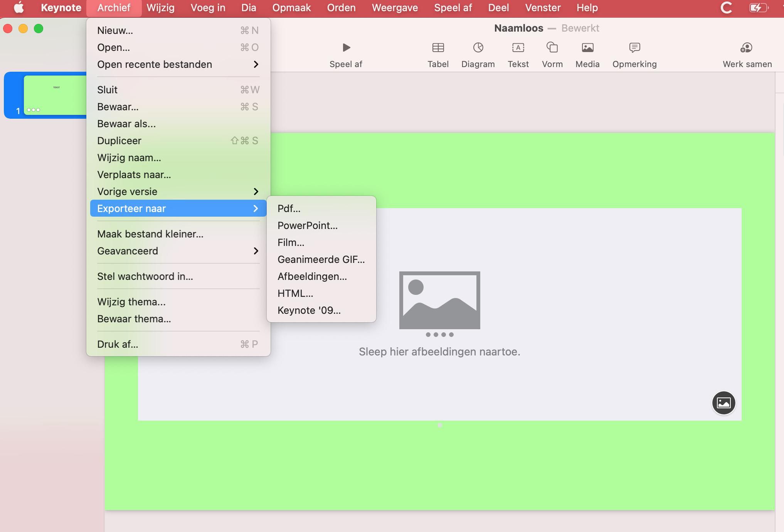Select Bewaar thema… menu item
Viewport: 784px width, 532px height.
click(178, 319)
